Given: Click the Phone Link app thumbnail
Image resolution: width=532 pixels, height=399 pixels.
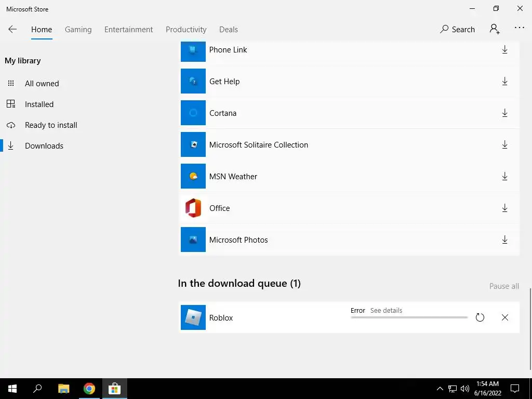Looking at the screenshot, I should pyautogui.click(x=193, y=51).
